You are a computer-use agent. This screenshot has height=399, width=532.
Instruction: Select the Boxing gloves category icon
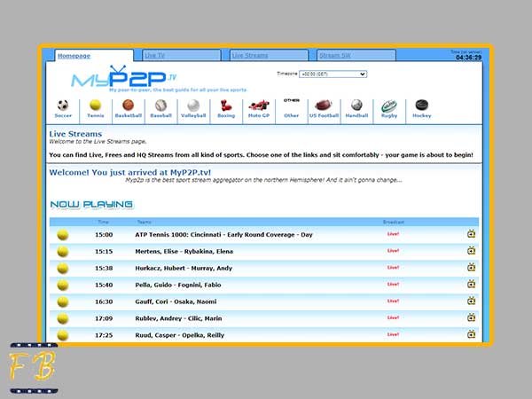[x=225, y=106]
